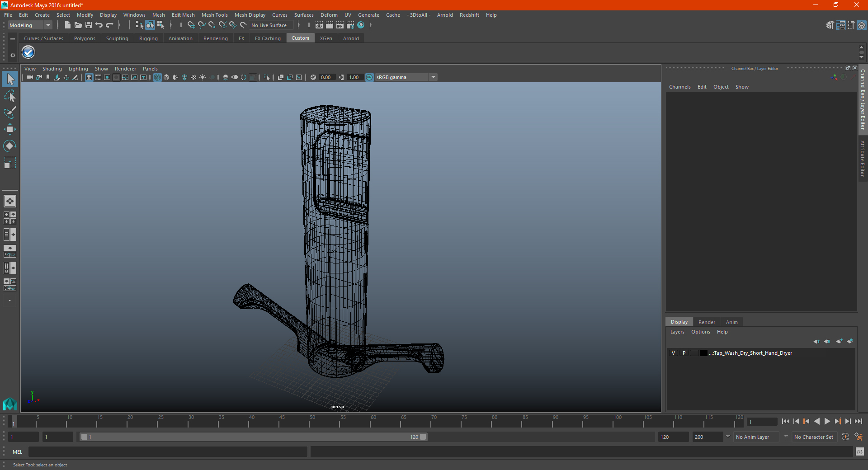Open the Layers menu in Layer Editor

pyautogui.click(x=677, y=332)
